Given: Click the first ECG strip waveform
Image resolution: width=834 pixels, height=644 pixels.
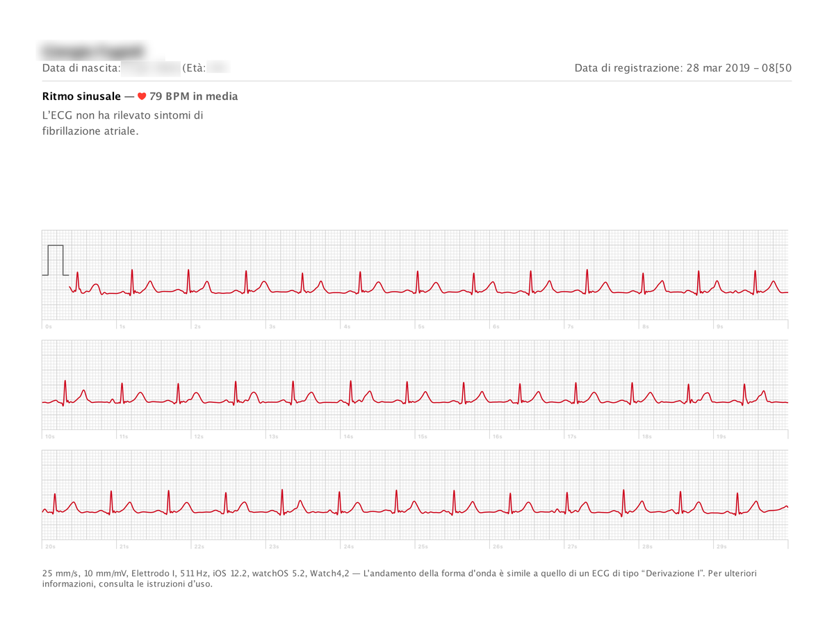Looking at the screenshot, I should click(x=428, y=283).
